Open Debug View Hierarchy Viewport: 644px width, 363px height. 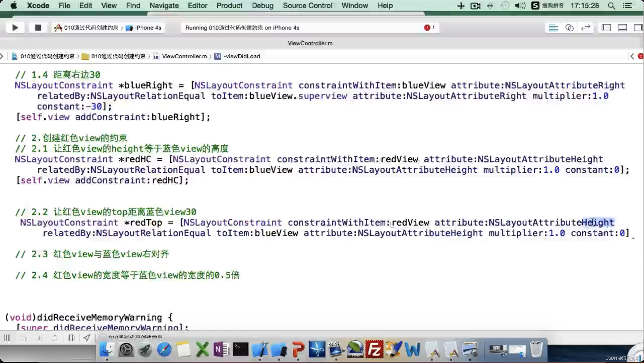click(x=71, y=338)
